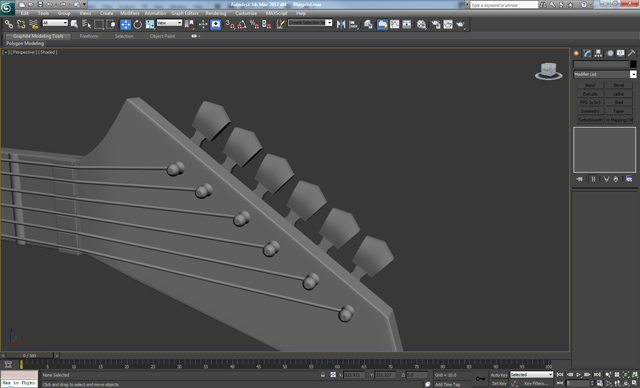
Task: Open the Manage Layers dialog
Action: 368,24
